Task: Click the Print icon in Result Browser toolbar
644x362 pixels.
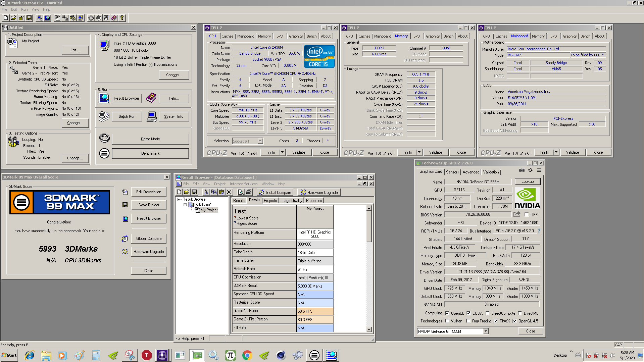Action: [x=249, y=192]
